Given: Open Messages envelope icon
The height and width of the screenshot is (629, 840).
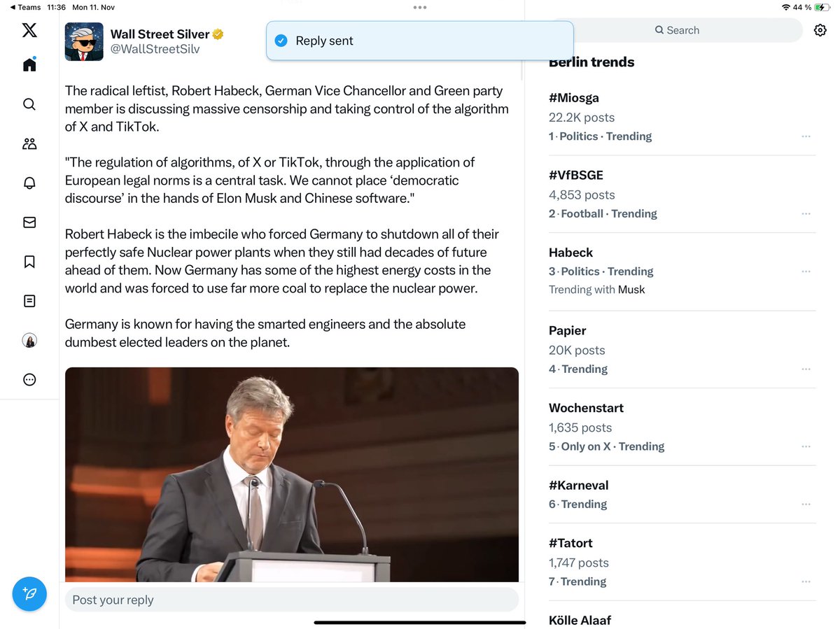Looking at the screenshot, I should point(29,222).
